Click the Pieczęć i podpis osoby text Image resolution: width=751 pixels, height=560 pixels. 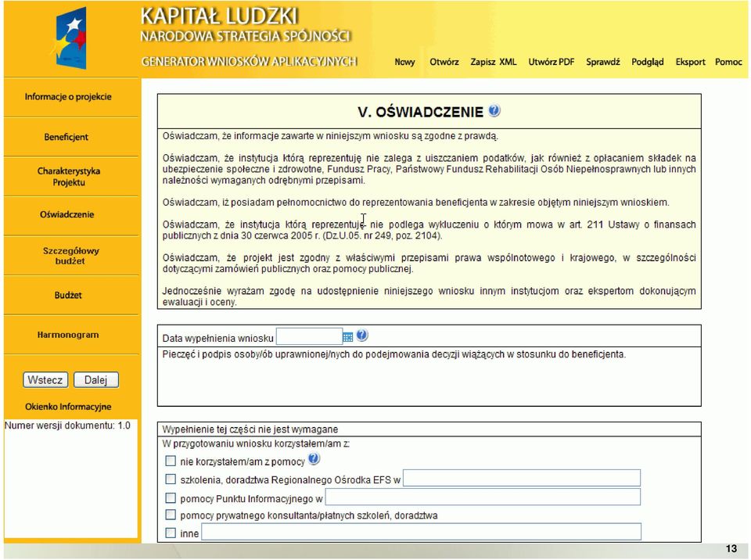click(x=394, y=354)
